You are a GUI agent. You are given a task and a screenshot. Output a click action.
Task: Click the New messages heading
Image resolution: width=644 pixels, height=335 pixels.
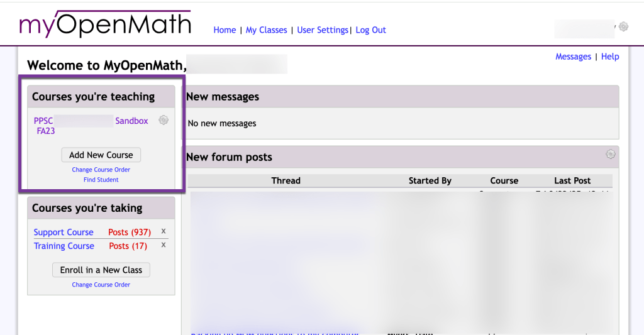223,97
